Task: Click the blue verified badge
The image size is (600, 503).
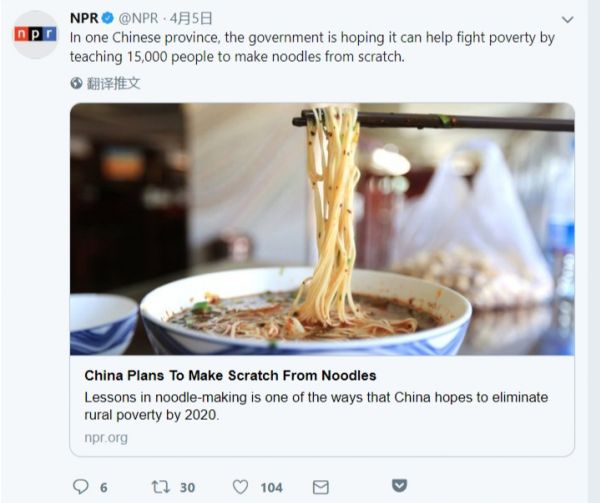Action: pos(108,18)
